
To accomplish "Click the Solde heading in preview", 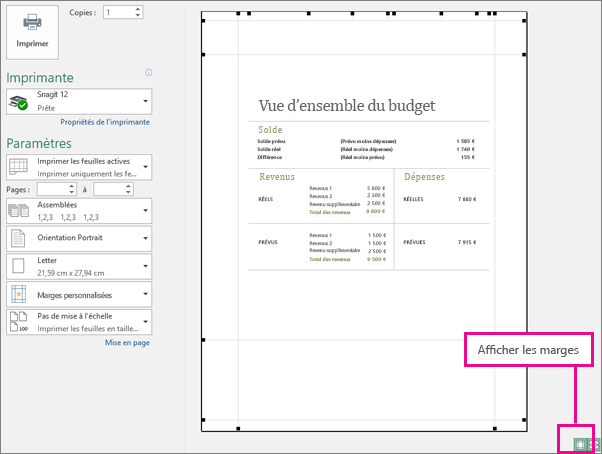I will [x=270, y=130].
